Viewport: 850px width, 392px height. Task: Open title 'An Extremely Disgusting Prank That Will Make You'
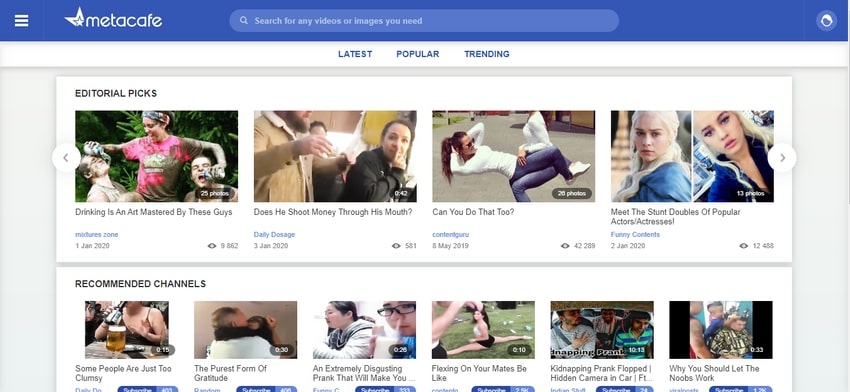click(x=363, y=373)
